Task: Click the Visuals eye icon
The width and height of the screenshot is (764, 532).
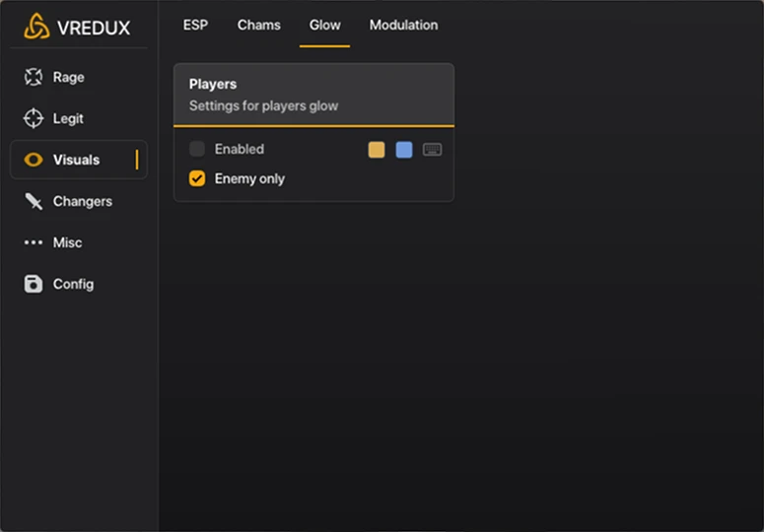Action: click(34, 160)
